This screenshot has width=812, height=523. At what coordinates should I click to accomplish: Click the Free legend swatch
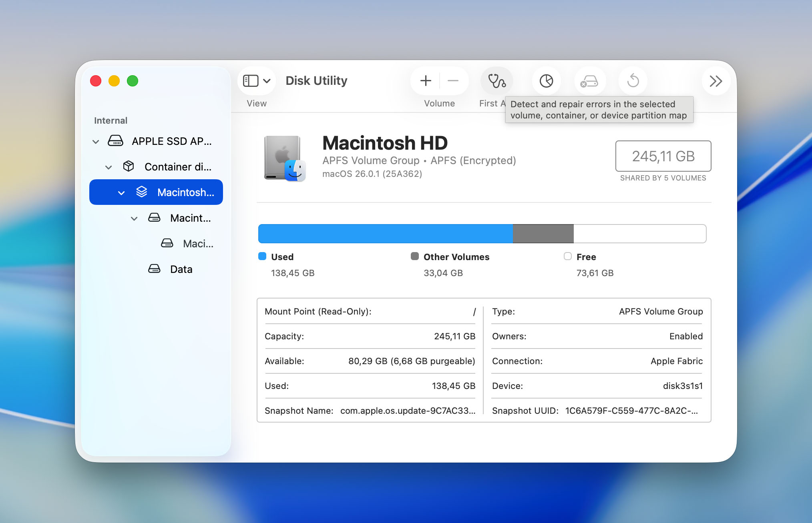568,256
